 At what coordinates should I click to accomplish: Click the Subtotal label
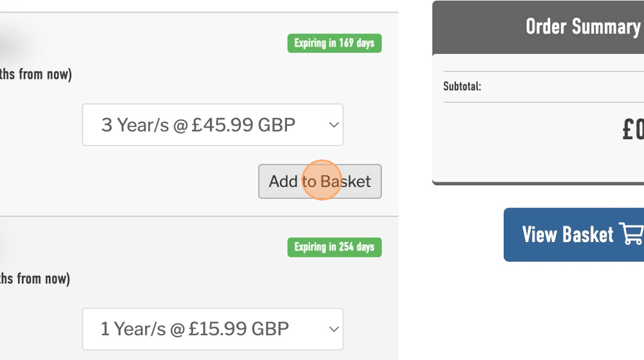[462, 87]
